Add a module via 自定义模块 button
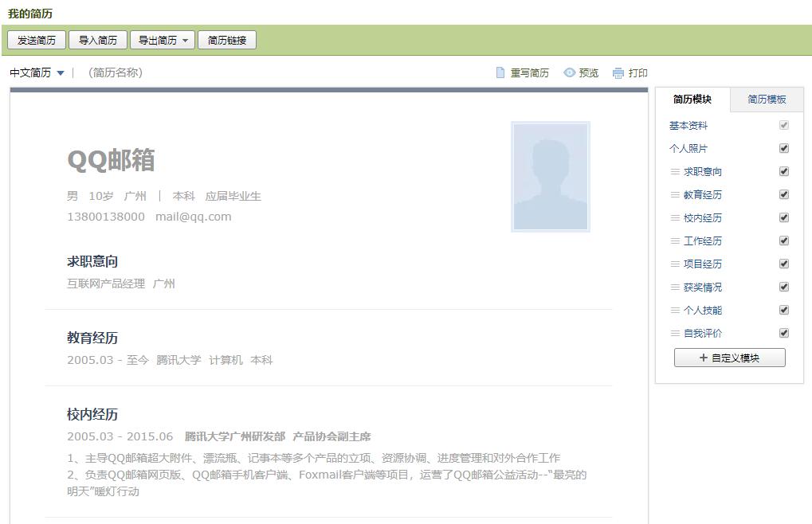This screenshot has width=812, height=524. (729, 358)
